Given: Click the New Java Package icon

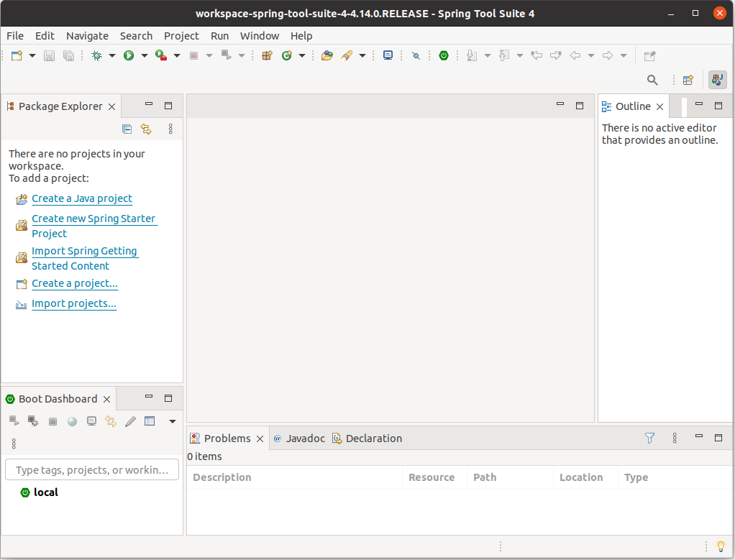Looking at the screenshot, I should coord(268,56).
